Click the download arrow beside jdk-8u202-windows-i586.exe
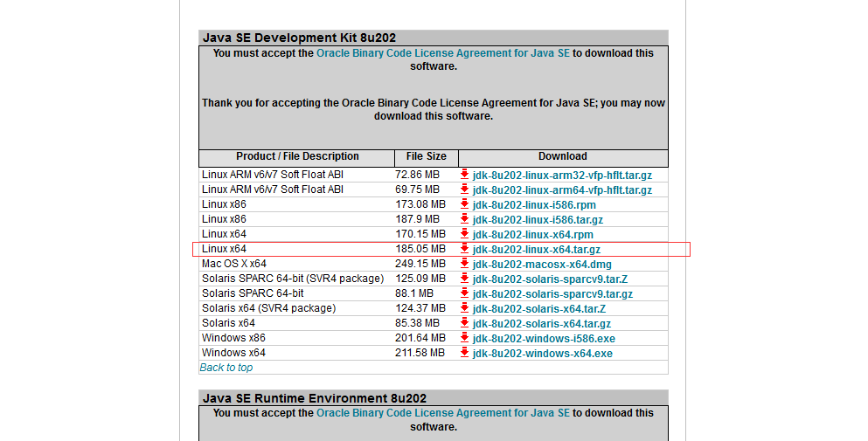This screenshot has height=441, width=868. [x=464, y=338]
